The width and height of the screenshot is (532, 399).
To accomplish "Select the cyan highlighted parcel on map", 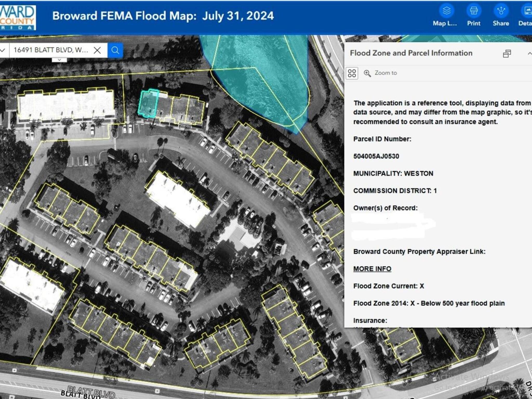I will [x=148, y=104].
